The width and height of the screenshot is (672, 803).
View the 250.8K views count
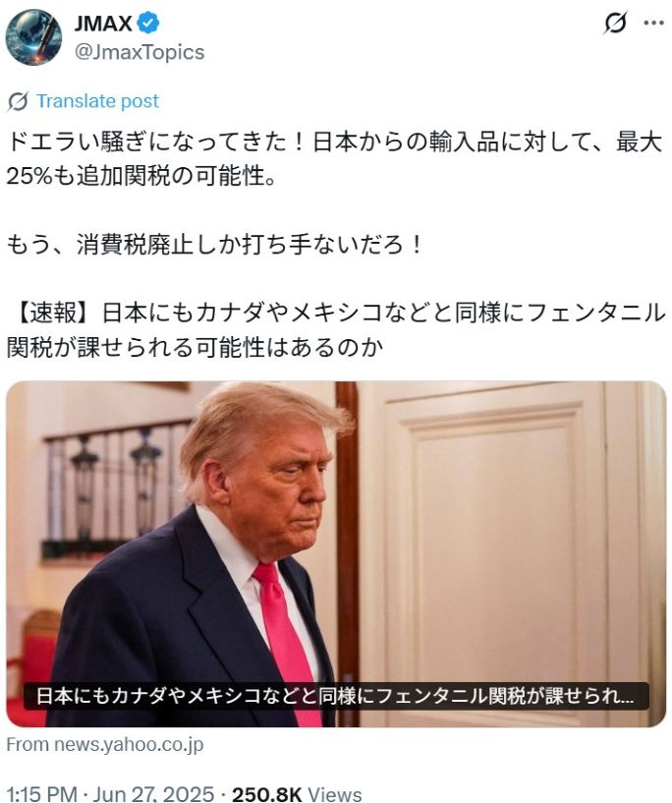pyautogui.click(x=266, y=794)
